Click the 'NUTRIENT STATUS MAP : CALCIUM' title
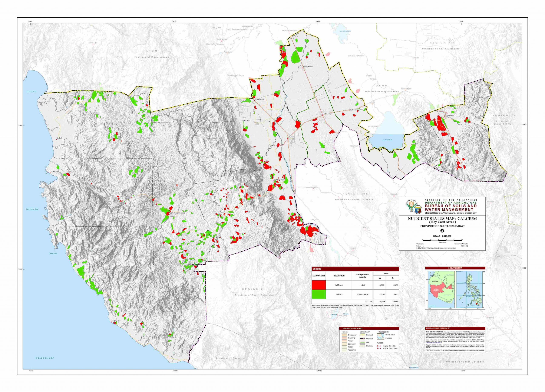The width and height of the screenshot is (545, 392). pyautogui.click(x=443, y=219)
